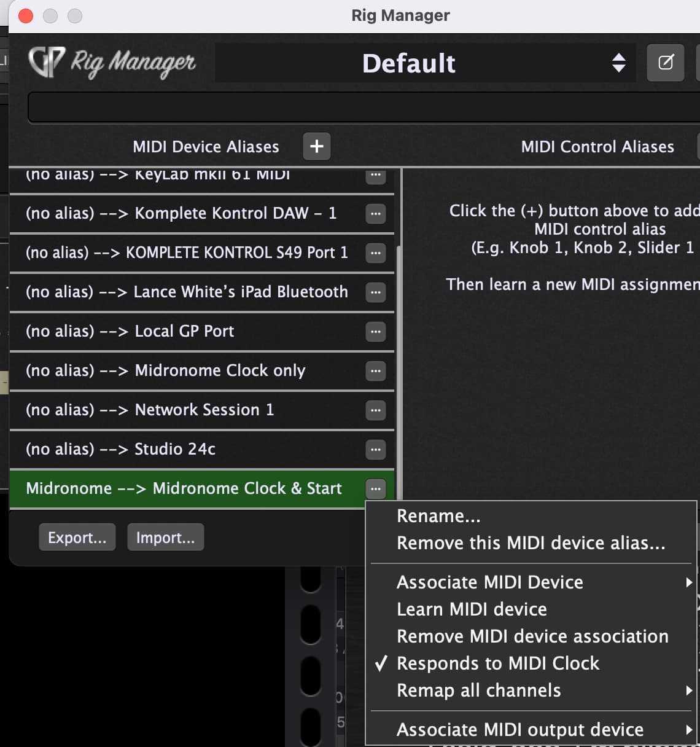
Task: Select Network Session 1 device row
Action: (x=202, y=410)
